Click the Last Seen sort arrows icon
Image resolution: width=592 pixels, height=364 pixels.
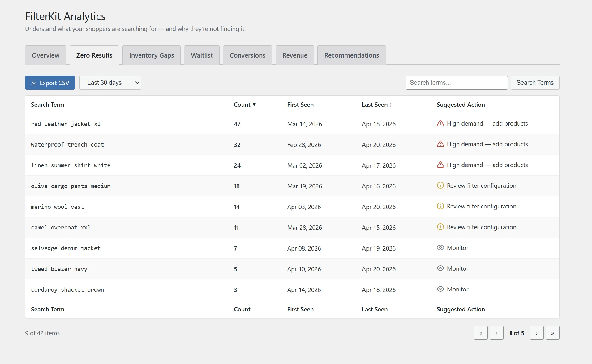391,105
